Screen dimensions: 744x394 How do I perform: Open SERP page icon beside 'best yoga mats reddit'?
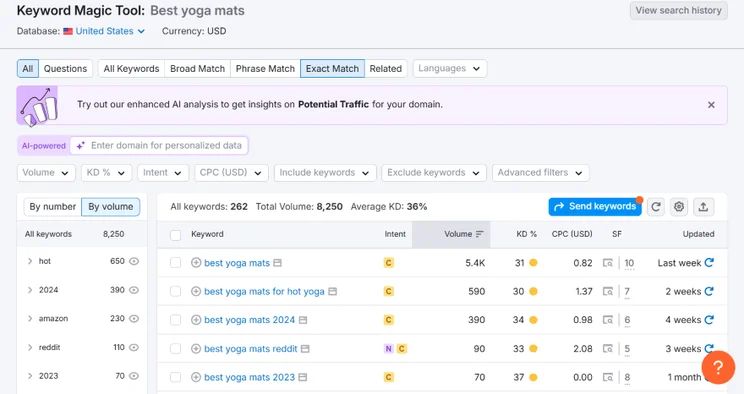[305, 348]
